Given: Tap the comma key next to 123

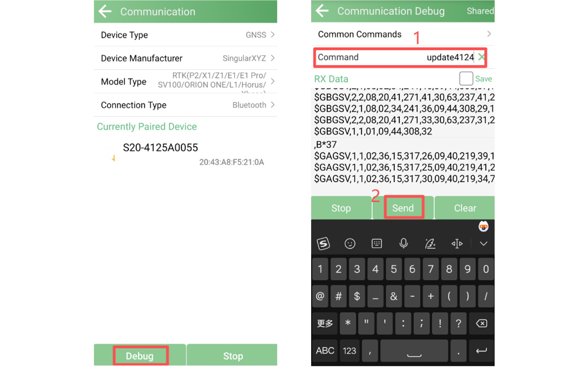Looking at the screenshot, I should pos(370,350).
